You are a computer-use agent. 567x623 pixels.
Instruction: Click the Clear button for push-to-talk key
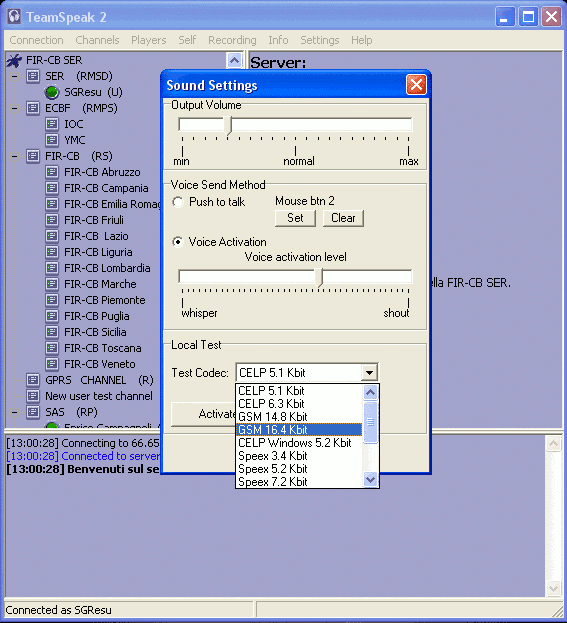pyautogui.click(x=343, y=218)
